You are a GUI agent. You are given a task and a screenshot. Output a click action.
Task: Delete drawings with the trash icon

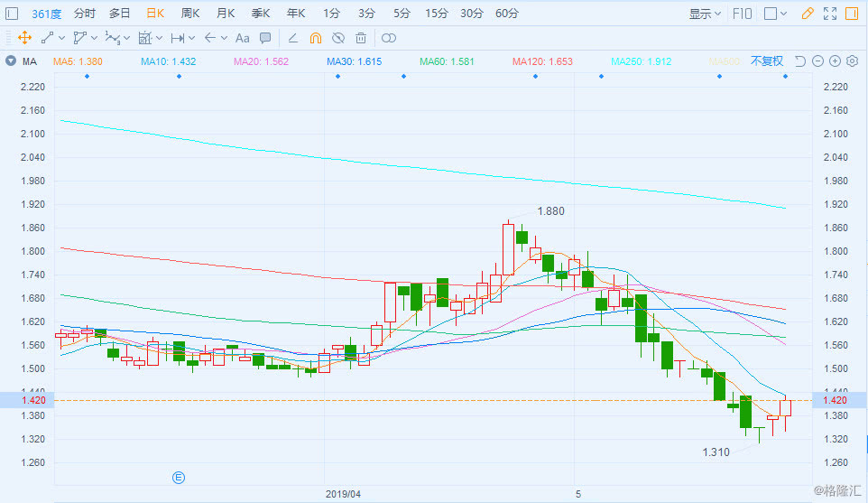click(x=361, y=38)
